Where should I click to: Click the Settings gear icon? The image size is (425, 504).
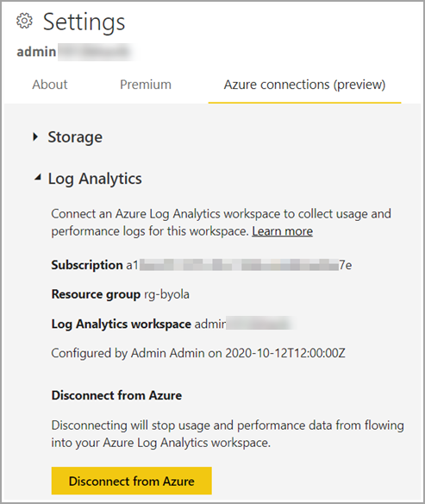pyautogui.click(x=24, y=22)
